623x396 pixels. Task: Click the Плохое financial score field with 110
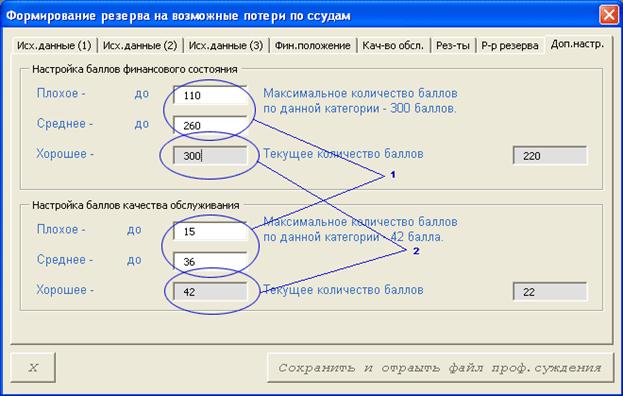point(210,95)
